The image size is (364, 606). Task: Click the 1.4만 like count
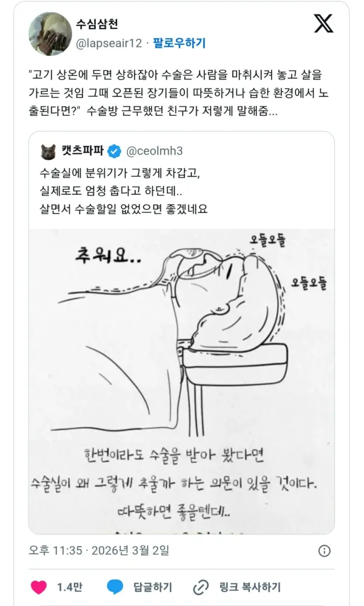click(70, 587)
